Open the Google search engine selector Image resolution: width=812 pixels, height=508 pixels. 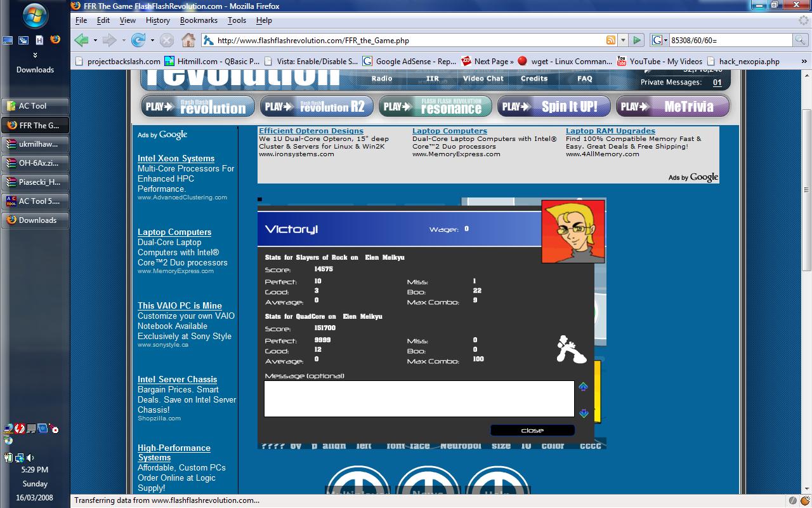click(x=660, y=40)
